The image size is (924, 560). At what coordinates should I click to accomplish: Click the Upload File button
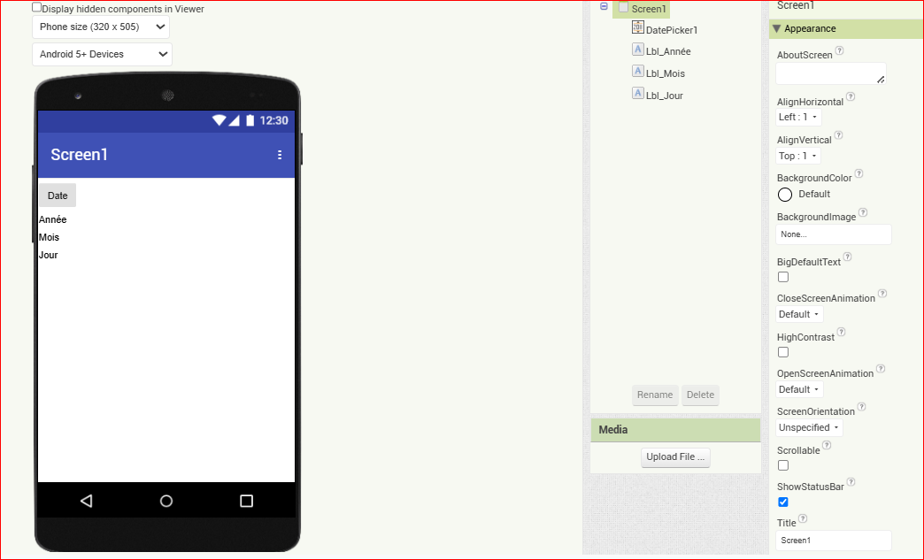coord(675,457)
